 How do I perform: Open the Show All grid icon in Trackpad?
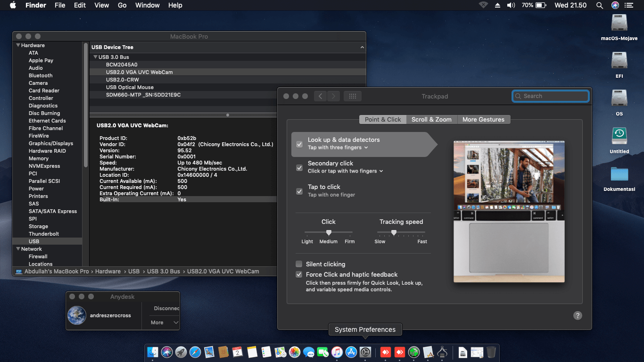pyautogui.click(x=352, y=96)
